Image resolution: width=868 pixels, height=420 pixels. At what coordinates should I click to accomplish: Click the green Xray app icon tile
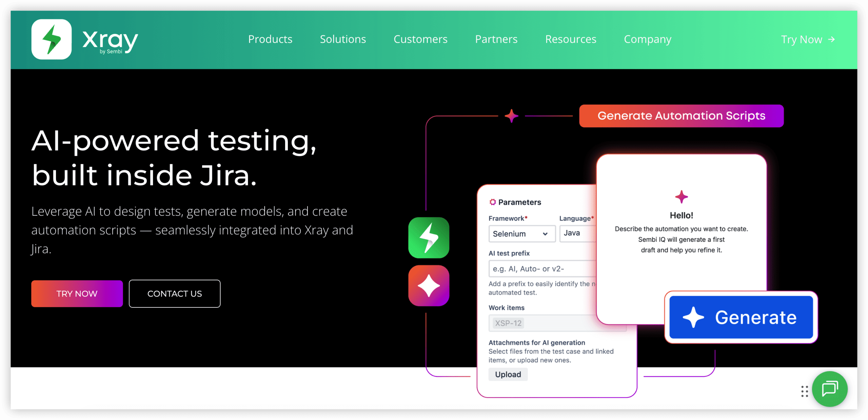click(x=429, y=238)
